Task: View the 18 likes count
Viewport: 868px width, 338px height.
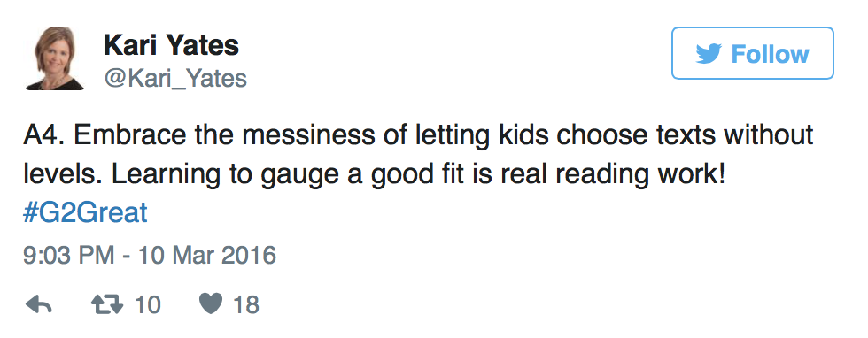Action: coord(246,304)
